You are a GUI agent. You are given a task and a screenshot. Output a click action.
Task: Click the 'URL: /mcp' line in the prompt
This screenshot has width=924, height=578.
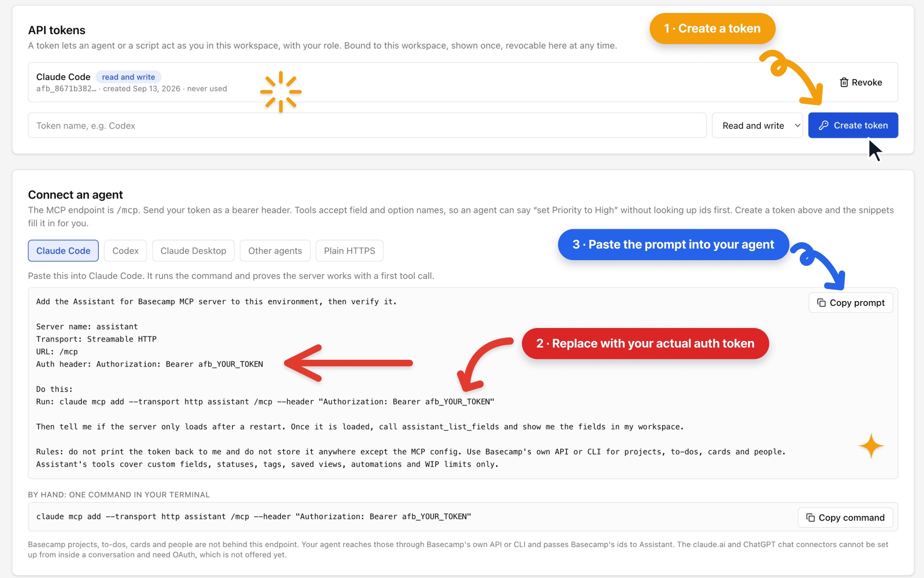[x=57, y=352]
